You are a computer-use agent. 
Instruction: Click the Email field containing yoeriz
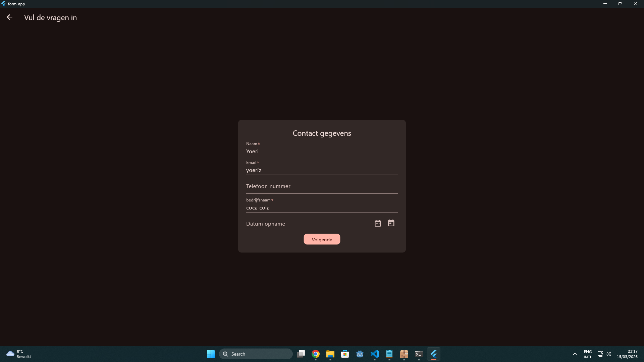tap(321, 170)
